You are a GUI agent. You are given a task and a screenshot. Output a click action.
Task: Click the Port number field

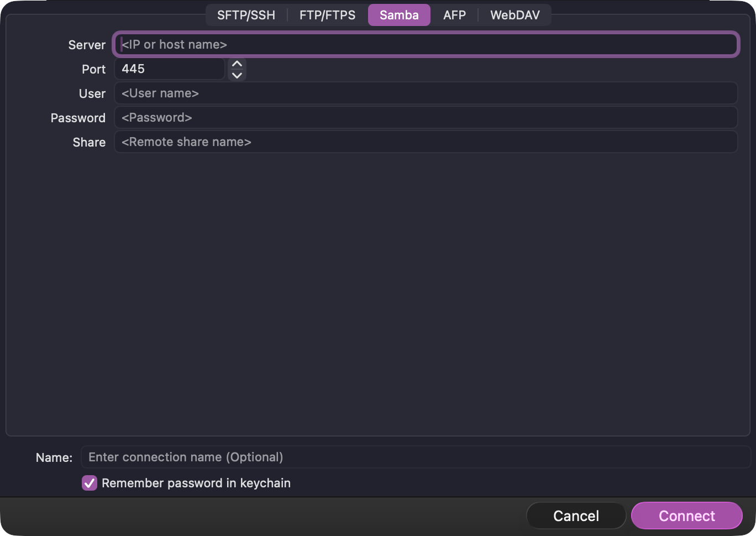169,69
